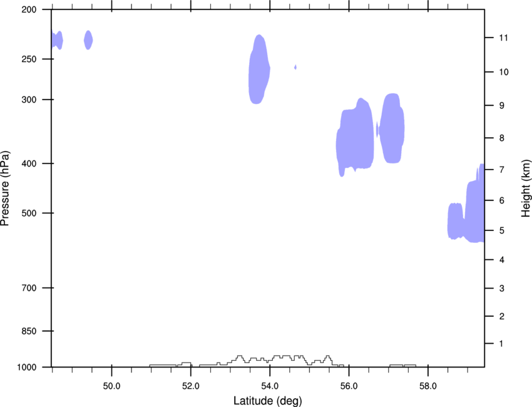Click the 850 pressure tick label
The image size is (532, 407).
tap(29, 331)
